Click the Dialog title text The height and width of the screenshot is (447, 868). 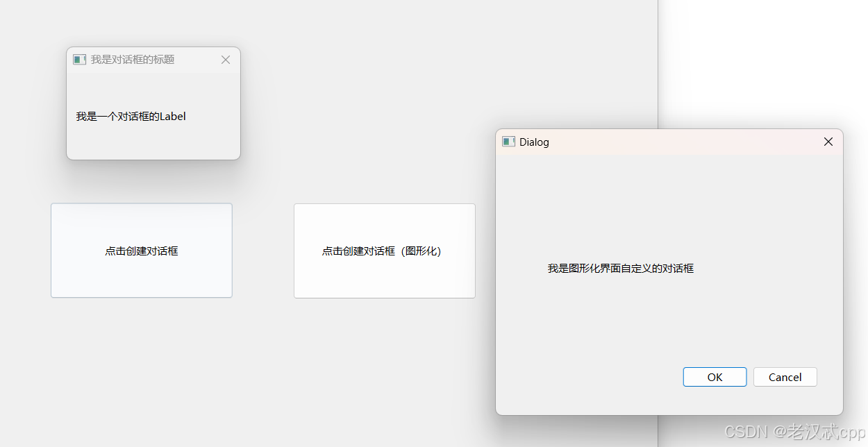click(534, 142)
